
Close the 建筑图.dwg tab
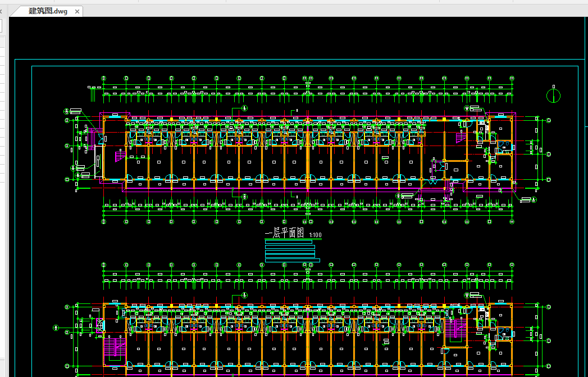point(77,12)
